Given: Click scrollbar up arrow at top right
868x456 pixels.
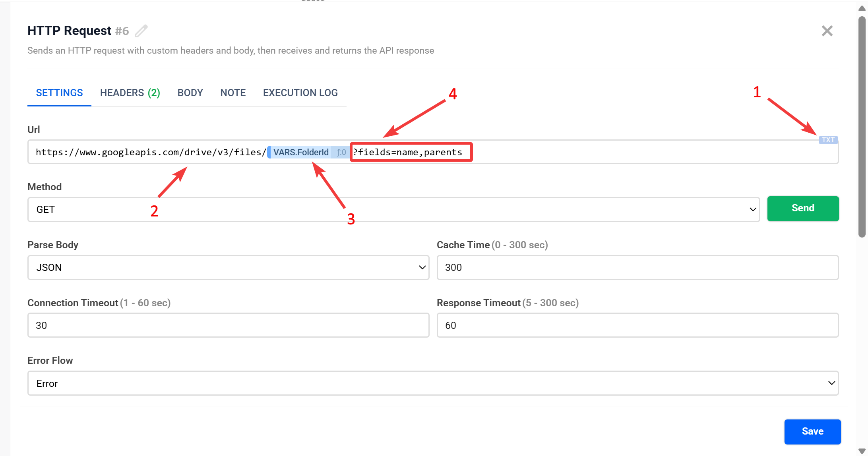Looking at the screenshot, I should click(x=862, y=8).
